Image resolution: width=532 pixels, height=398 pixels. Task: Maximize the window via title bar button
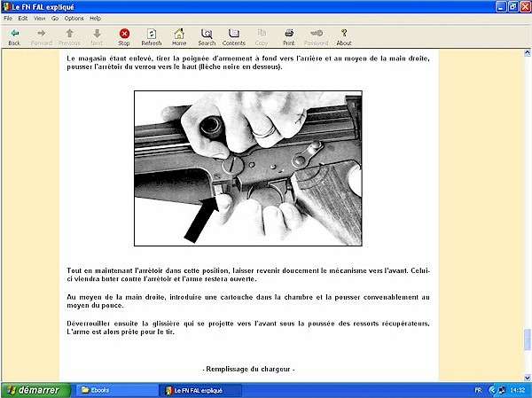[513, 7]
